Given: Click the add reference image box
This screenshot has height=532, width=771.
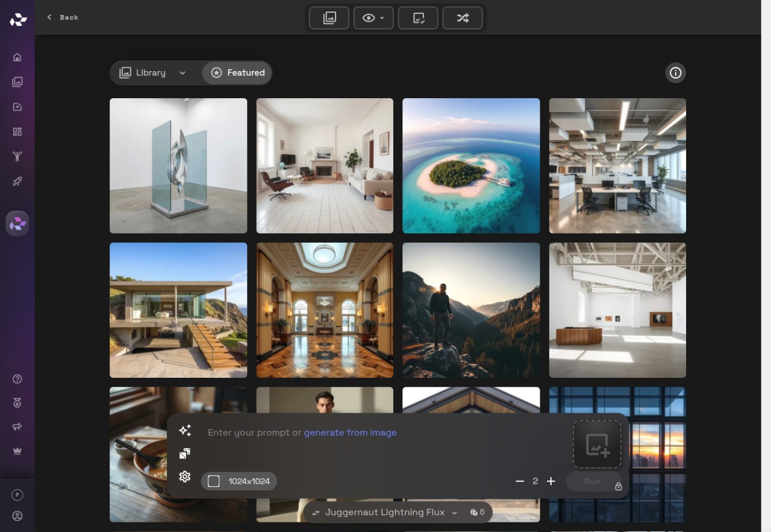Looking at the screenshot, I should click(597, 444).
